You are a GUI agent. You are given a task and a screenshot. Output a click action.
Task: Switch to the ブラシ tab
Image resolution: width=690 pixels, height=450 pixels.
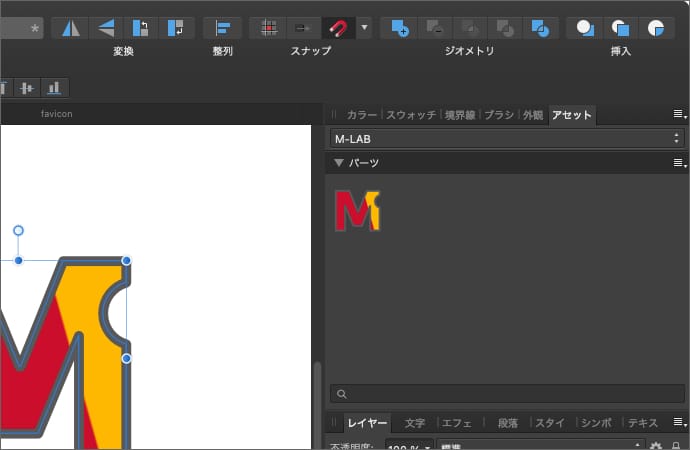click(x=498, y=115)
